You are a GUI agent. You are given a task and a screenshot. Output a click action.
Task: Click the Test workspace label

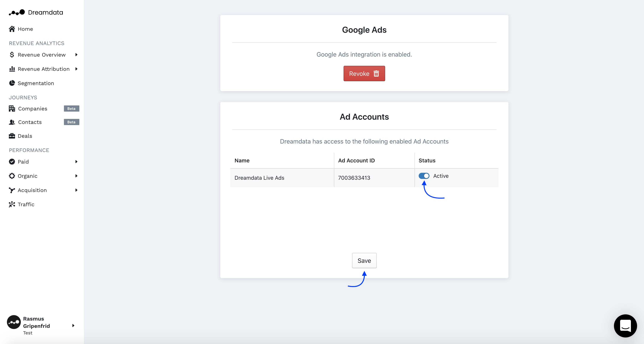point(28,333)
